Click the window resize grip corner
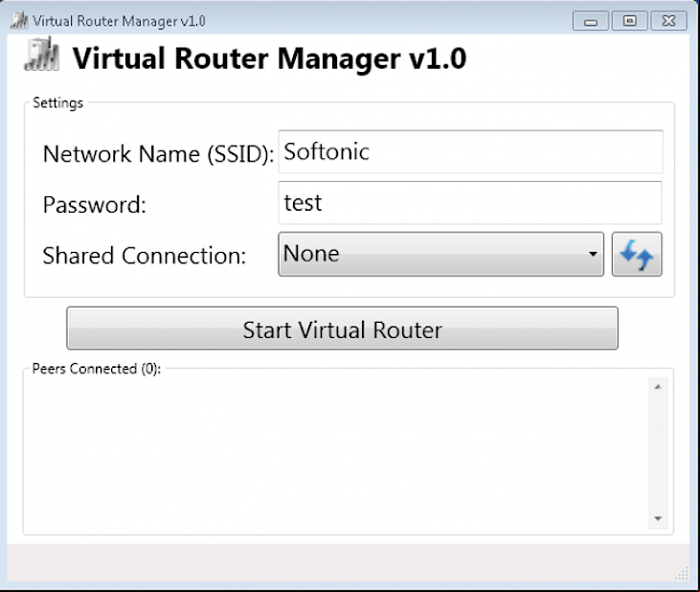The height and width of the screenshot is (592, 700). tap(681, 573)
